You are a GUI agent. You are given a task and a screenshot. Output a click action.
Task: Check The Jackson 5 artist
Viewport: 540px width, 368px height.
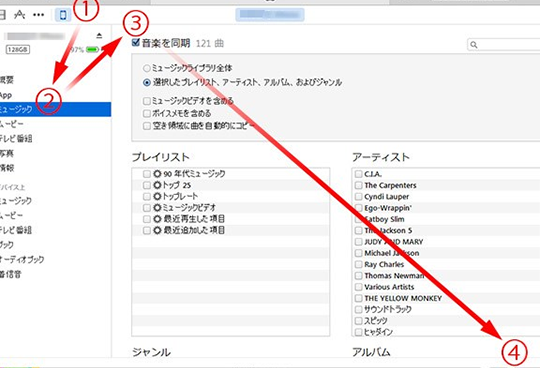tap(359, 230)
